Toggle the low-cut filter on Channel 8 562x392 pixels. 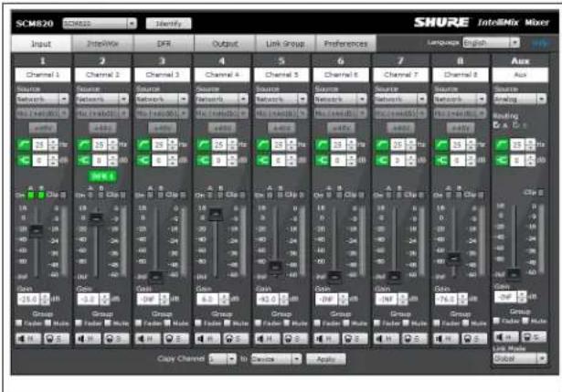pos(441,144)
